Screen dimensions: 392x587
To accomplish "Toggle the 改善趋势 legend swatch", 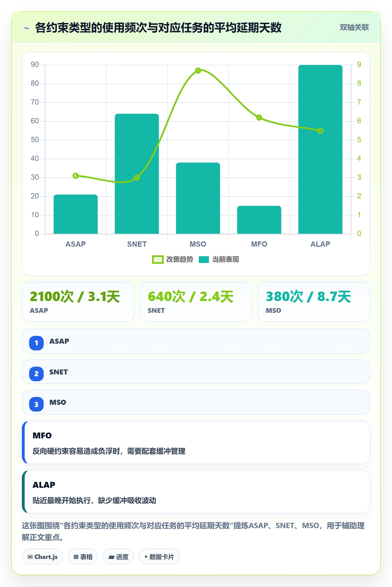I will pos(158,260).
